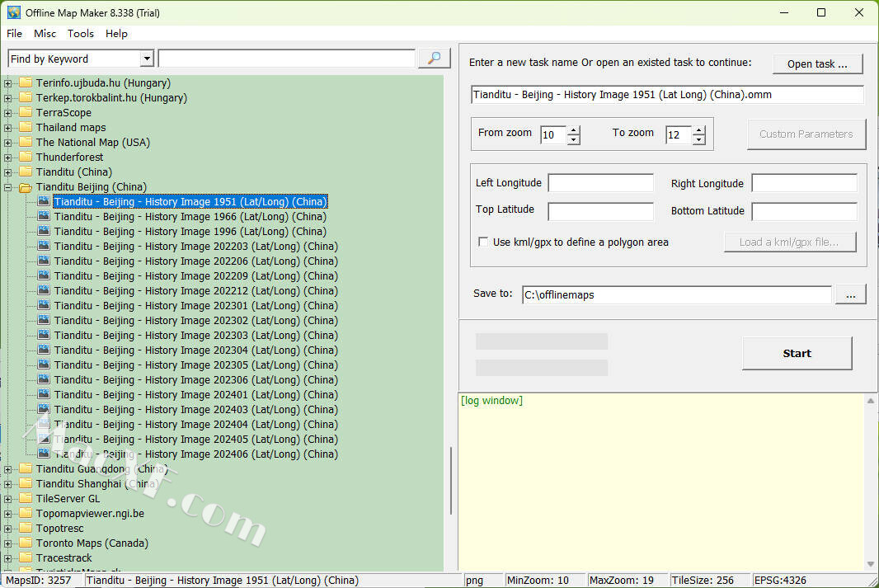Click the map icon of History Image 202206 entry
The image size is (879, 588).
tap(44, 261)
